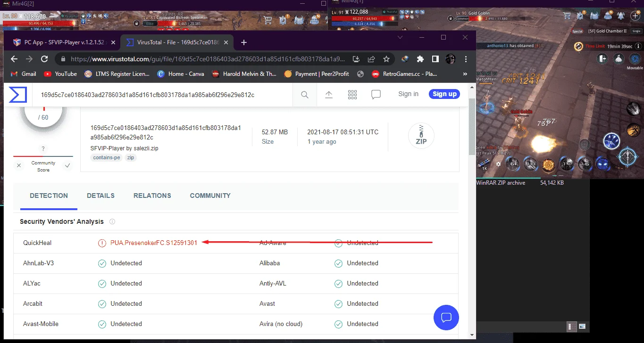644x343 pixels.
Task: Click the VirusTotal search magnifier icon
Action: 305,95
